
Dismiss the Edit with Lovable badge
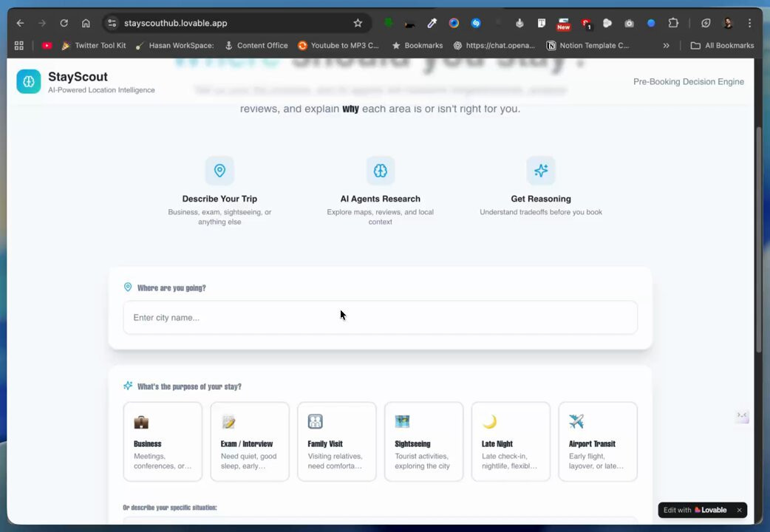point(739,510)
